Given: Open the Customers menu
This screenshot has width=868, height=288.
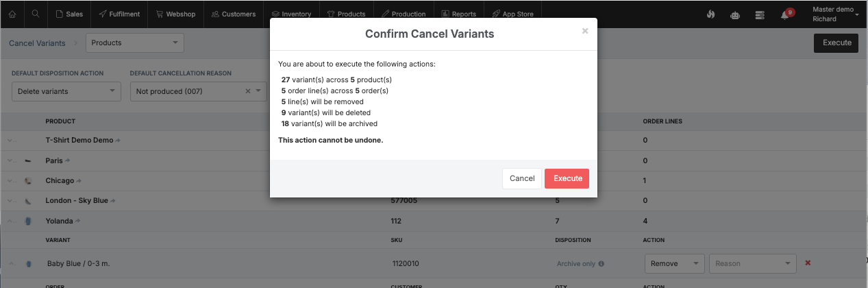Looking at the screenshot, I should 234,14.
